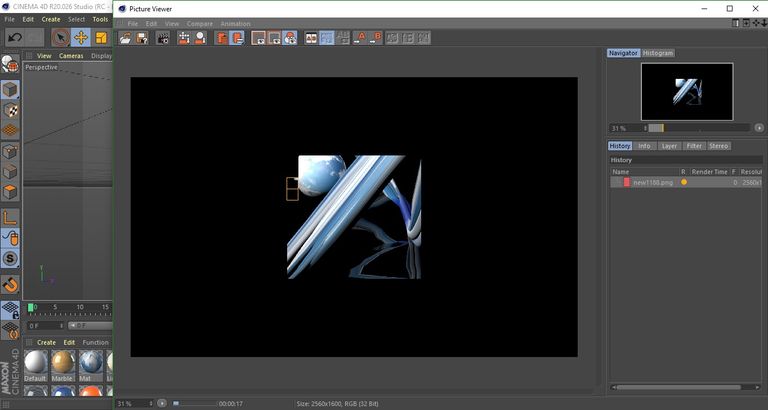Viewport: 768px width, 410px height.
Task: Click the Live Selection arrow tool
Action: click(61, 38)
